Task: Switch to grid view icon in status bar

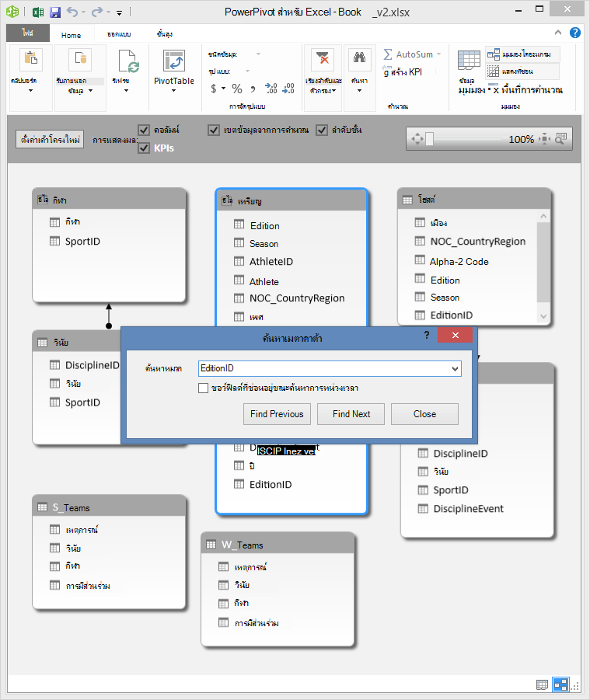Action: point(543,684)
